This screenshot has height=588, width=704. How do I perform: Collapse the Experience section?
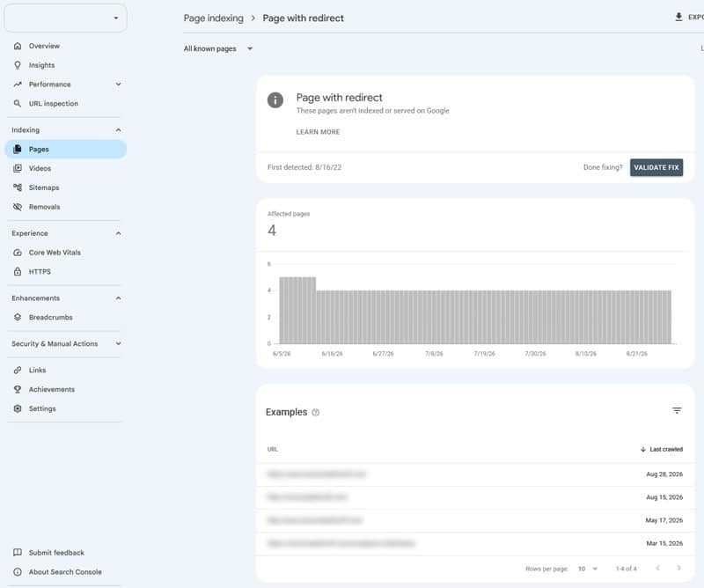pos(119,233)
